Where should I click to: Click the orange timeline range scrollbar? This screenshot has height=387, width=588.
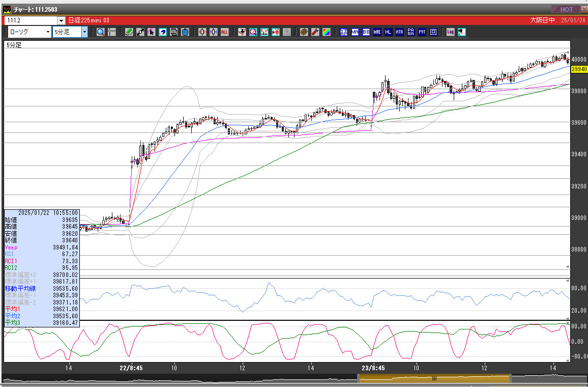(x=434, y=378)
